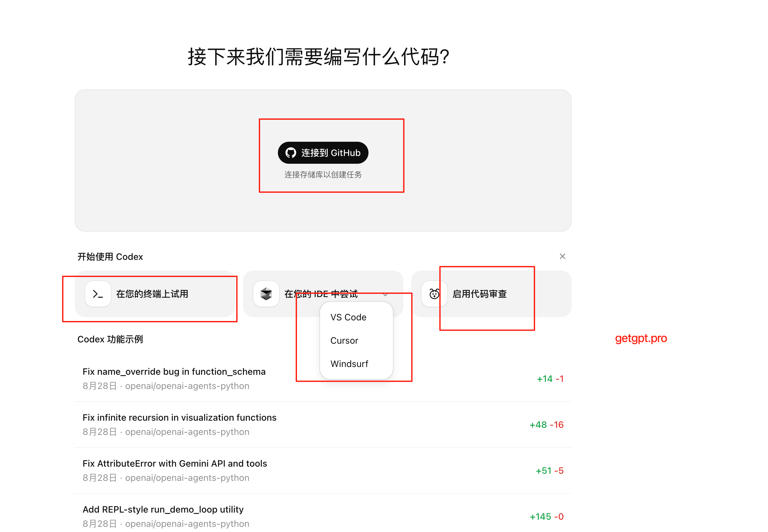Screen dimensions: 768x532
Task: Close the 开始使用 Codex section
Action: coord(562,256)
